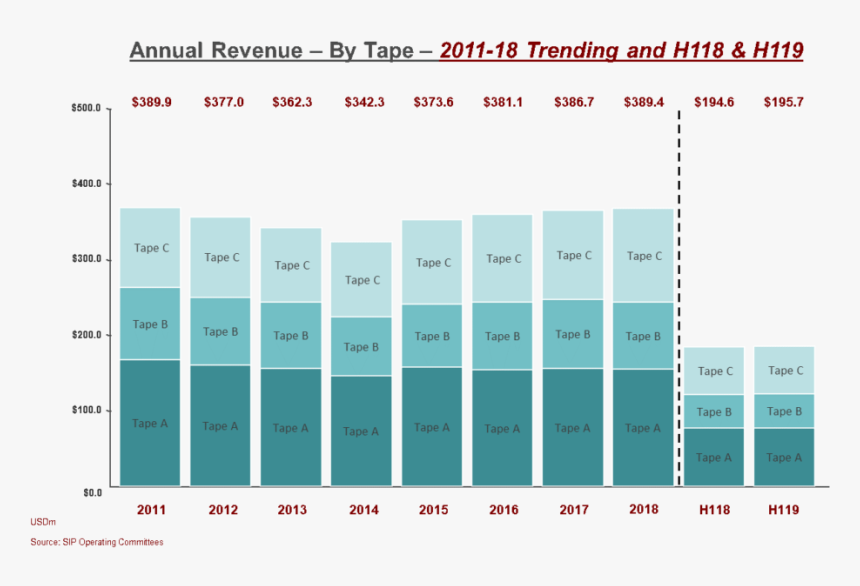Viewport: 860px width, 586px height.
Task: Click the "Annual Revenue – By Tape" title text
Action: click(x=271, y=50)
